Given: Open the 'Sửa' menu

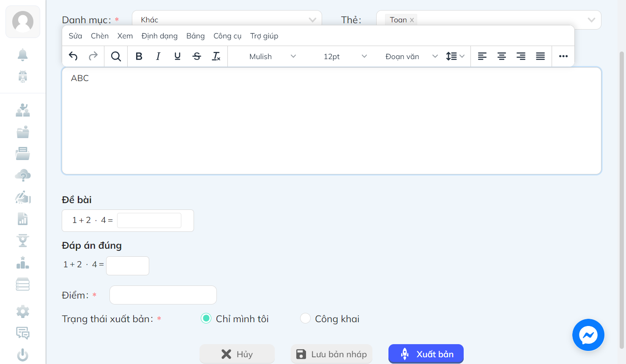Looking at the screenshot, I should click(75, 36).
